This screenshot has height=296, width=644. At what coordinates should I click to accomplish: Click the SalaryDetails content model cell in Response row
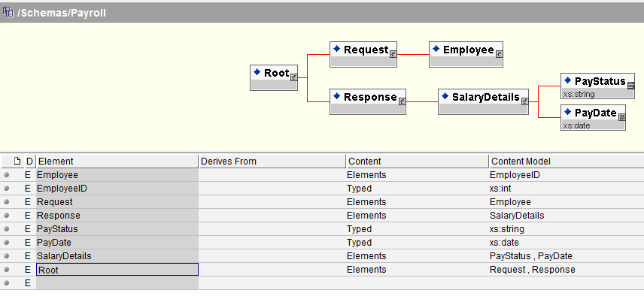(567, 216)
